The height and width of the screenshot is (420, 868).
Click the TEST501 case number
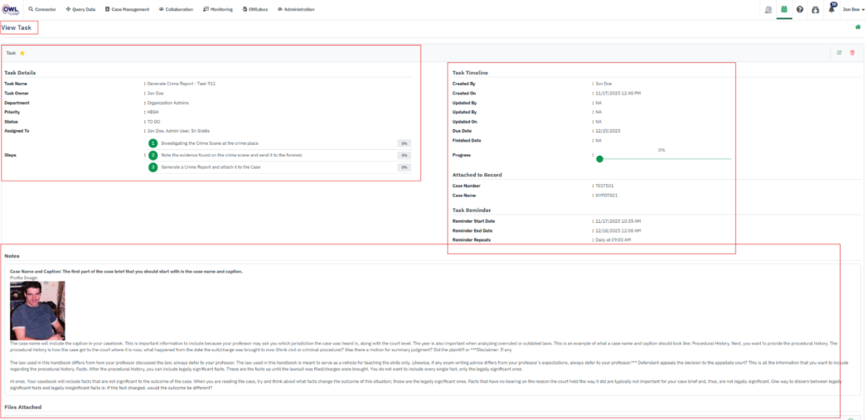pyautogui.click(x=604, y=186)
